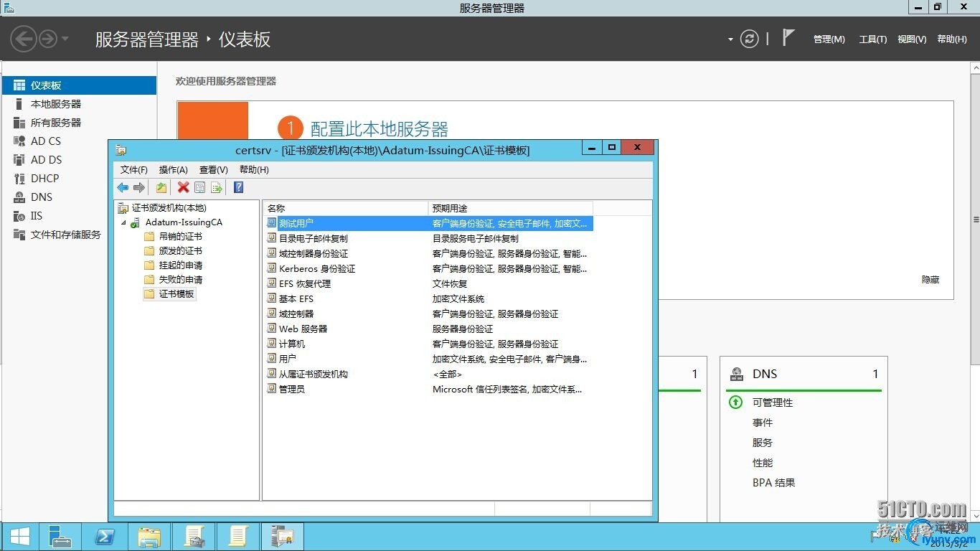
Task: Select 仪表板 in Server Manager sidebar
Action: (x=79, y=85)
